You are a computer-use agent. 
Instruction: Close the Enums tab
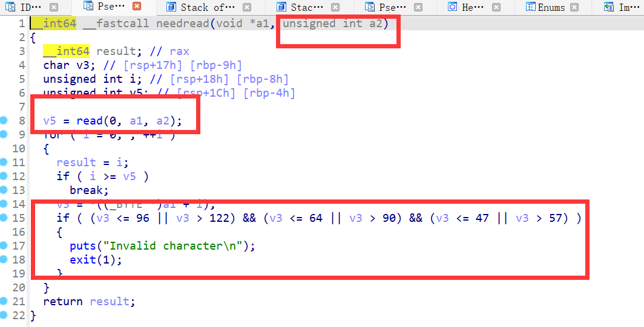coord(574,8)
